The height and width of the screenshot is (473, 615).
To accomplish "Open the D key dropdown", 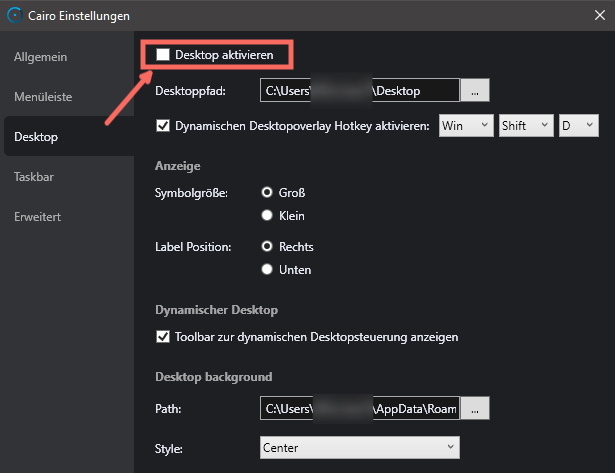I will [x=579, y=126].
